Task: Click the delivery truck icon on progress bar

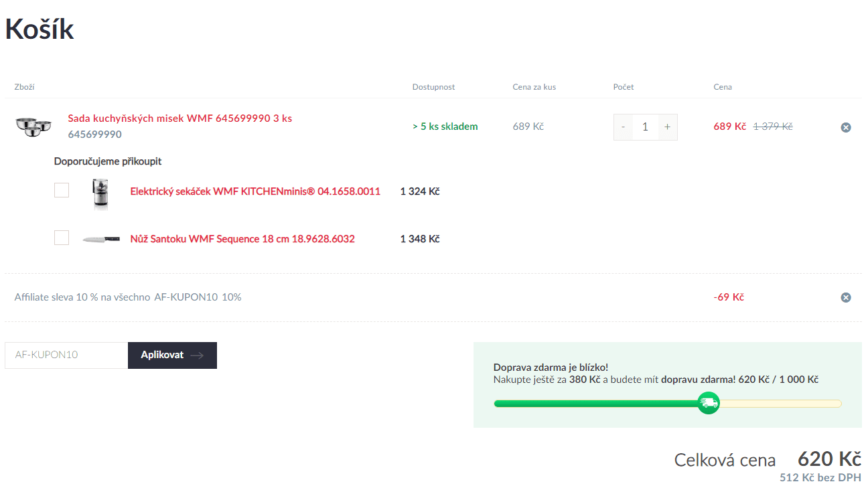Action: click(708, 403)
